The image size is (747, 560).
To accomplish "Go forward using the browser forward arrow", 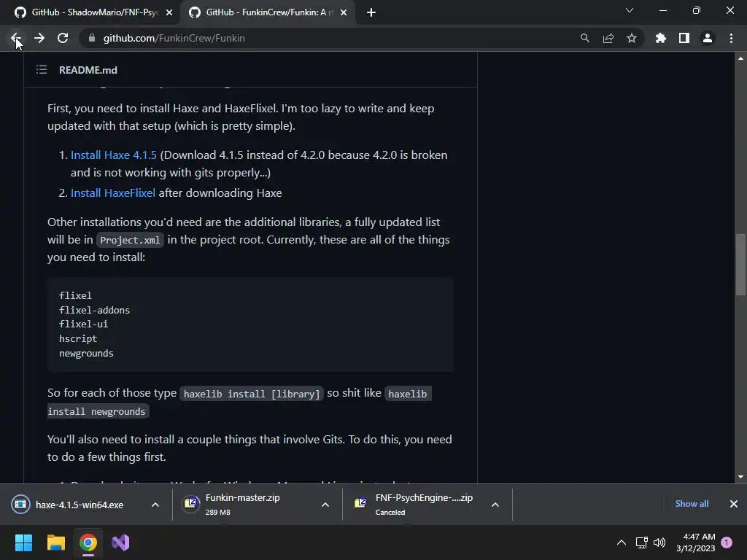I will click(x=39, y=38).
